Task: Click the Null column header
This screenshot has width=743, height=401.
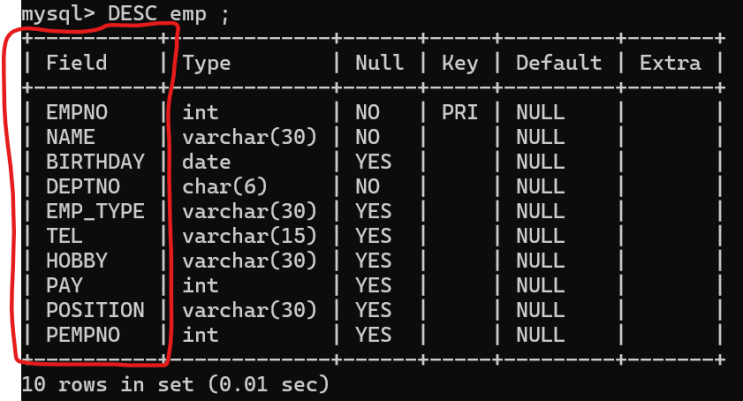Action: (379, 63)
